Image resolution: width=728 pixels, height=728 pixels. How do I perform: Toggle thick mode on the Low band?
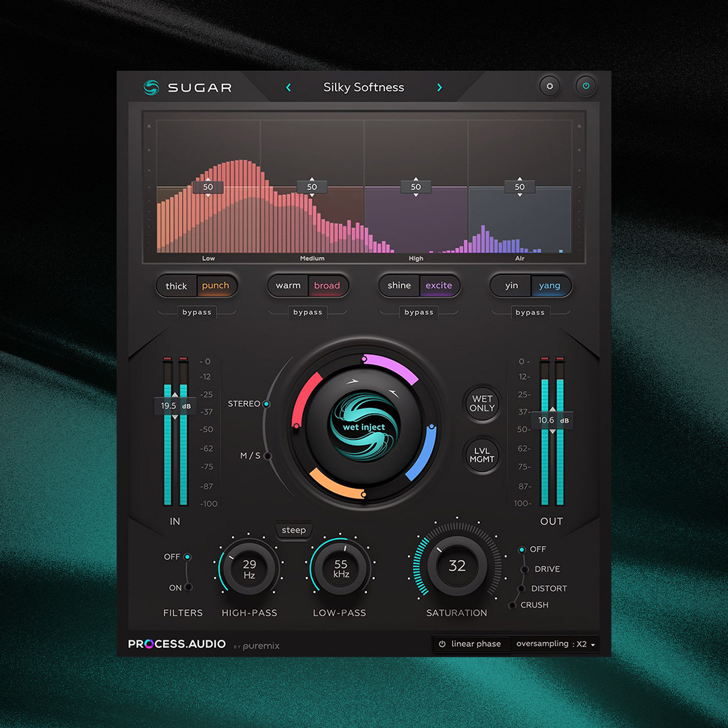(176, 286)
